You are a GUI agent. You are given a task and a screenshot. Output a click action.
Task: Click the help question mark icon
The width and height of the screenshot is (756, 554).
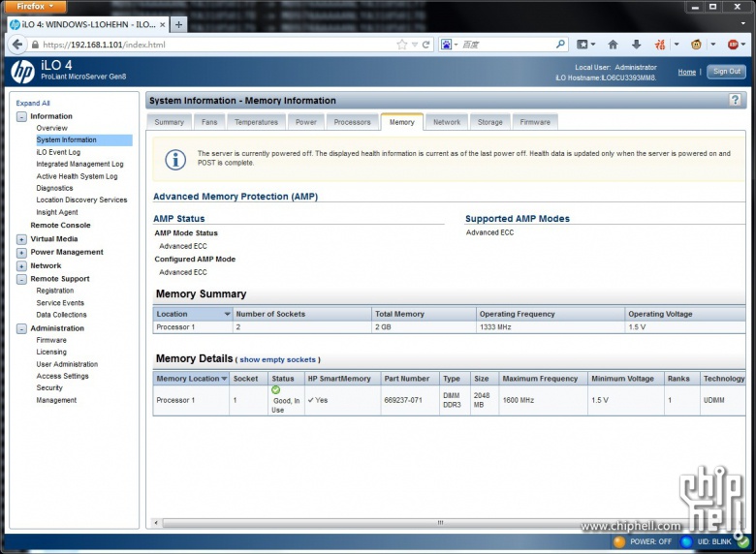[735, 100]
